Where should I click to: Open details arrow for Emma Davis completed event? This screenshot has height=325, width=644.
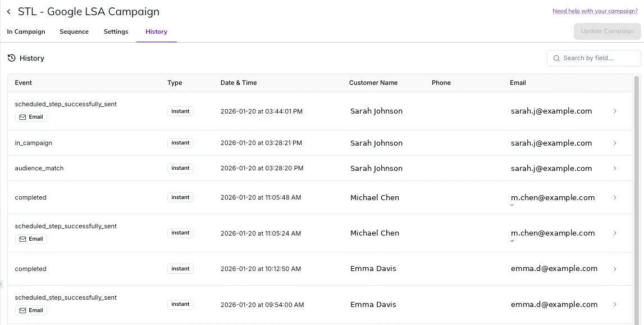point(615,269)
